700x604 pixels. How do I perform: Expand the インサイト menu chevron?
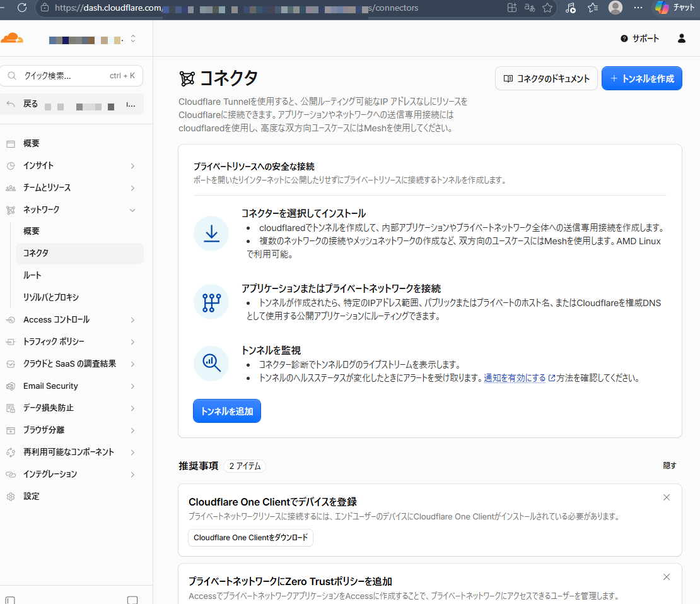coord(132,166)
